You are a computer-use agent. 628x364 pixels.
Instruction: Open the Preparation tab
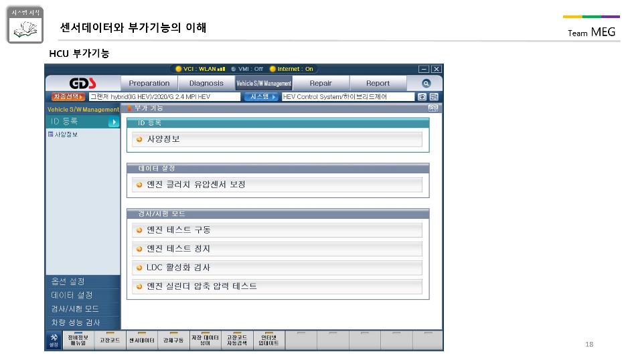149,83
